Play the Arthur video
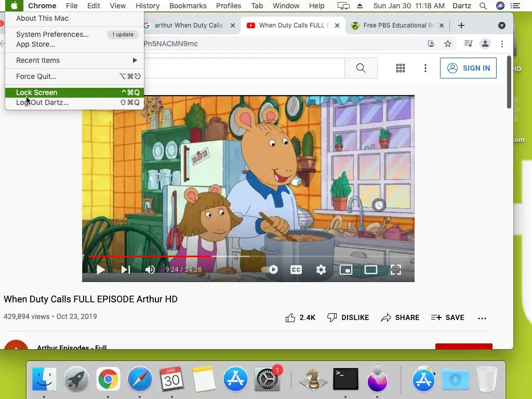 [100, 270]
